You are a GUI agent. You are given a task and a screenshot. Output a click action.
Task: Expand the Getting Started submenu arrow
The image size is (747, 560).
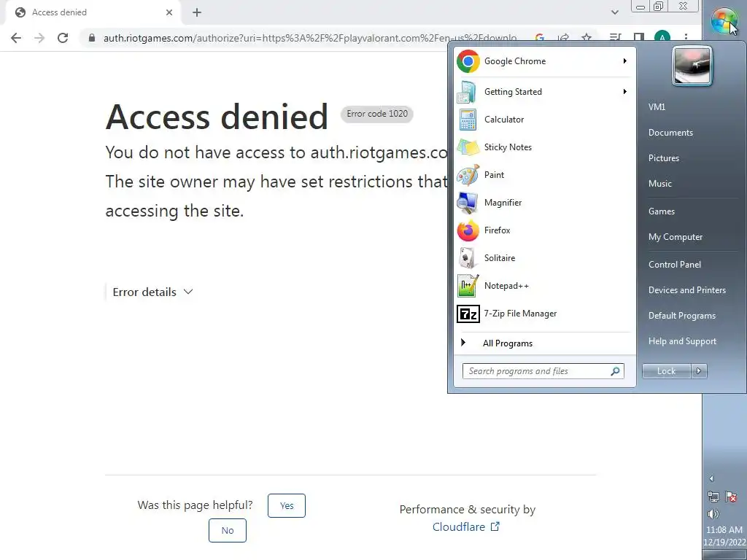click(624, 91)
